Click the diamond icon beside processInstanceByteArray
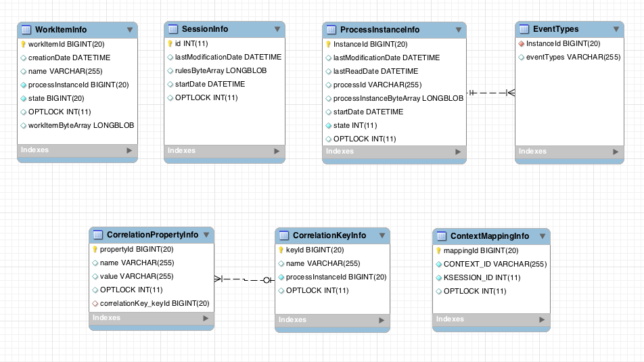 pos(329,98)
